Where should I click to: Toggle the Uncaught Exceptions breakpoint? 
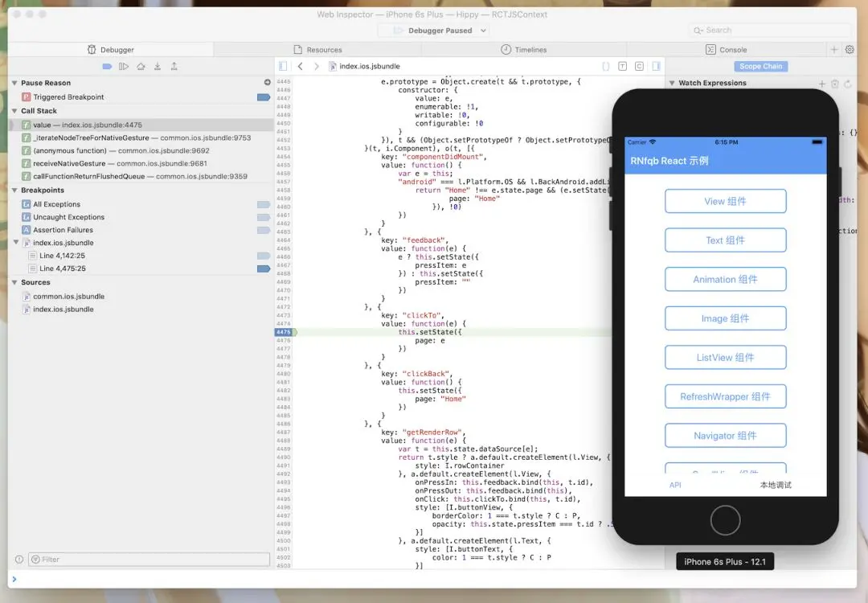(x=264, y=217)
